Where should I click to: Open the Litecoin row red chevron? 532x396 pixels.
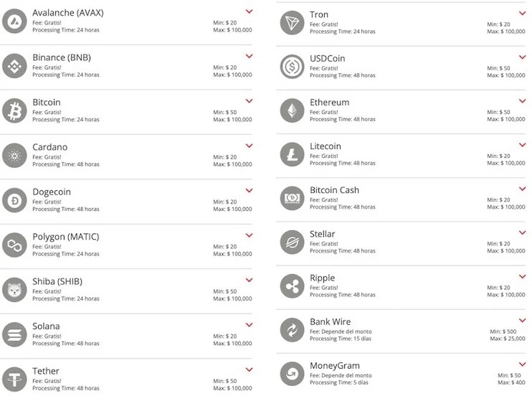point(522,145)
